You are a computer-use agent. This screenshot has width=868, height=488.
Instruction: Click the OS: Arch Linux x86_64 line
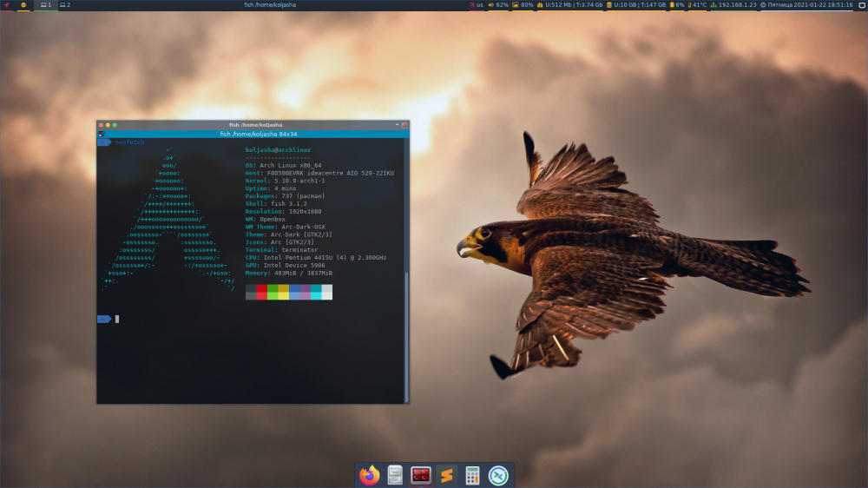[x=284, y=166]
